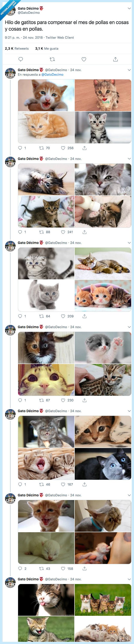The height and width of the screenshot is (644, 134).
Task: Retweet the main tweet
Action: pos(52,59)
